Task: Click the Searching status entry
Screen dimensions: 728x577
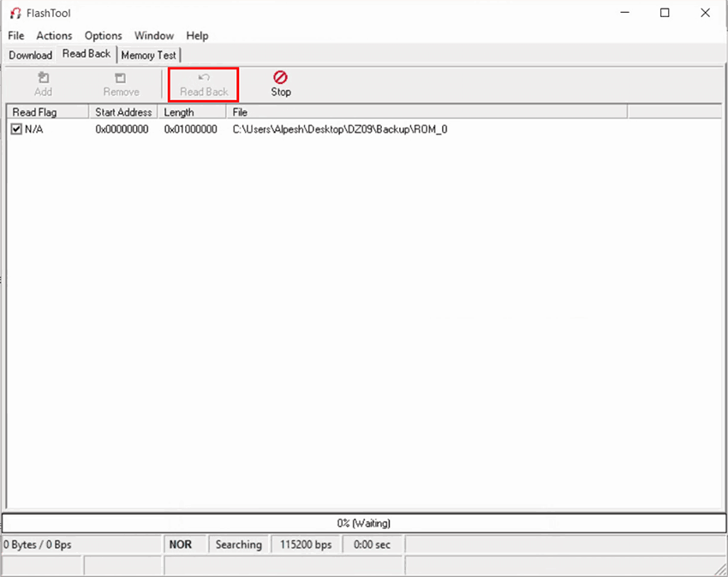Action: [x=238, y=544]
